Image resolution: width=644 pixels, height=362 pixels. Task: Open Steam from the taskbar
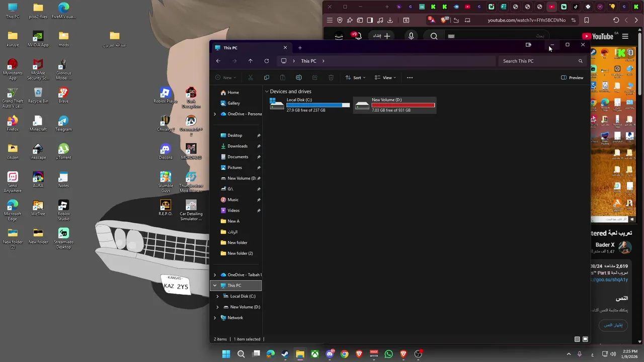coord(285,354)
